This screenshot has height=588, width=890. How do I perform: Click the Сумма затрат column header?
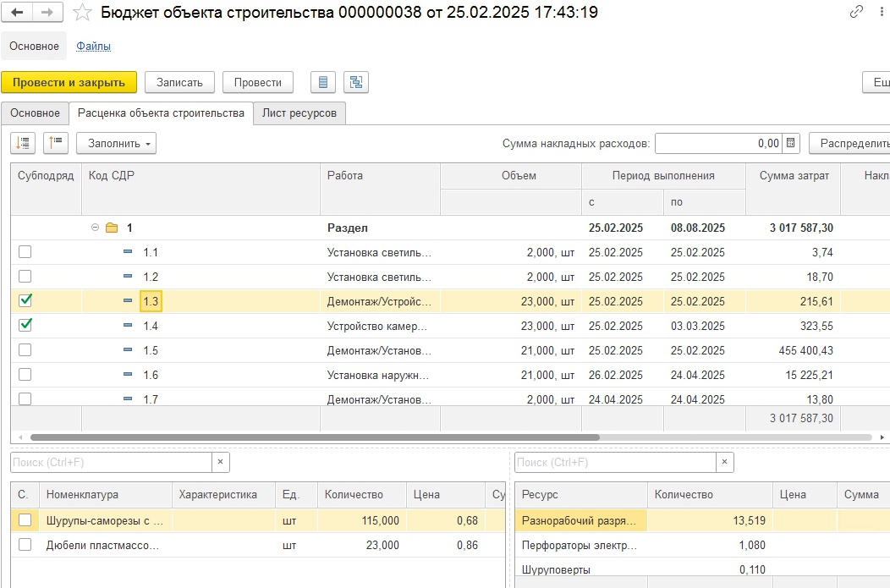pyautogui.click(x=793, y=189)
